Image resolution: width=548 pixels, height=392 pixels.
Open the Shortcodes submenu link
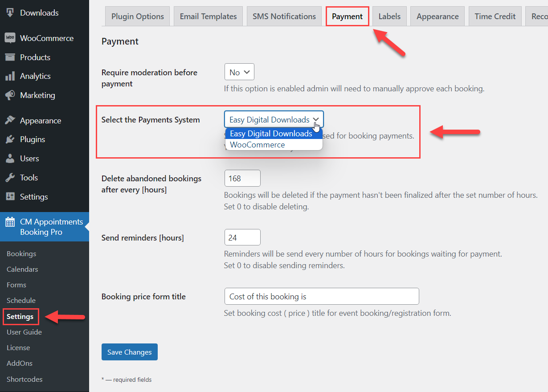tap(25, 380)
